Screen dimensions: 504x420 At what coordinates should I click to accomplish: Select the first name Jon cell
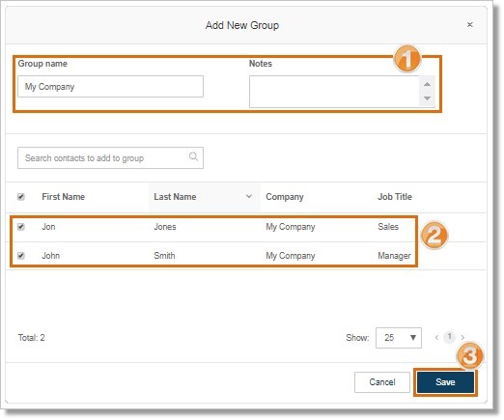click(48, 227)
